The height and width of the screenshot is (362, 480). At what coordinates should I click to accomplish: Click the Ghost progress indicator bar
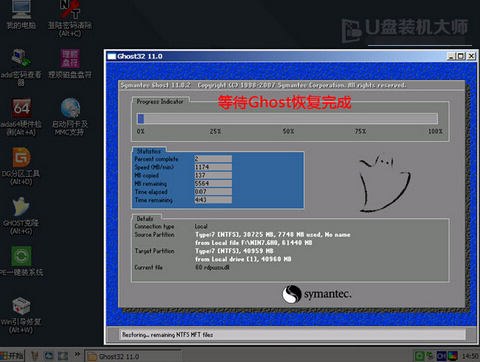point(287,118)
